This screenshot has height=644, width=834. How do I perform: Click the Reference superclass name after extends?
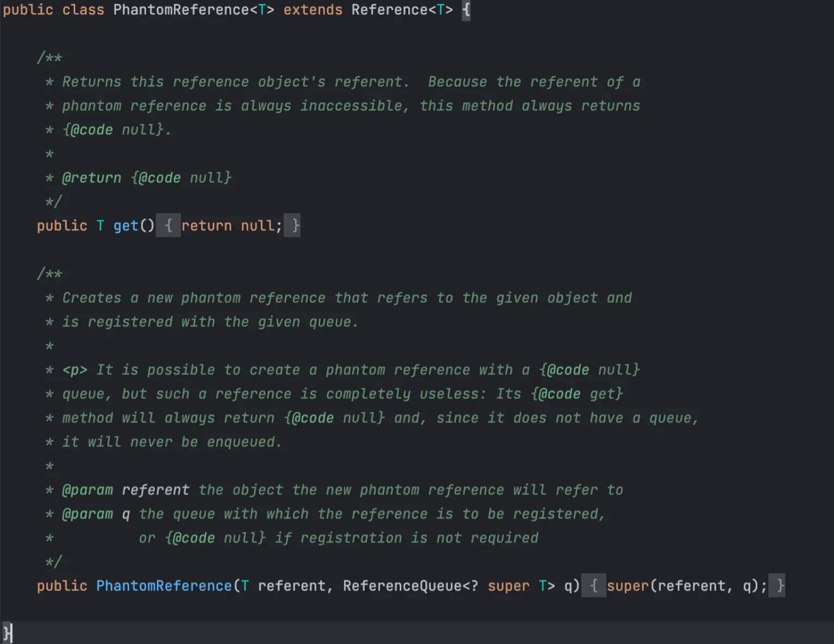pos(389,10)
